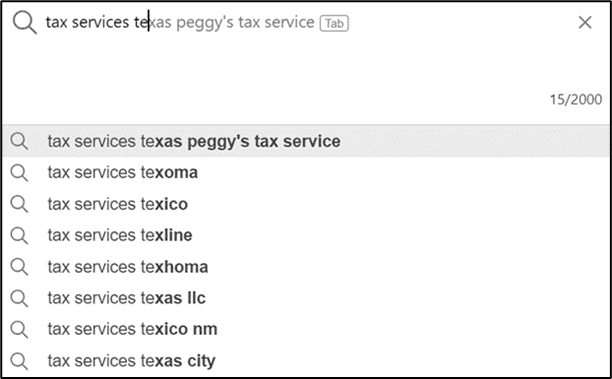Click magnifier icon beside texline suggestion
Viewport: 612px width, 379px height.
tap(19, 236)
